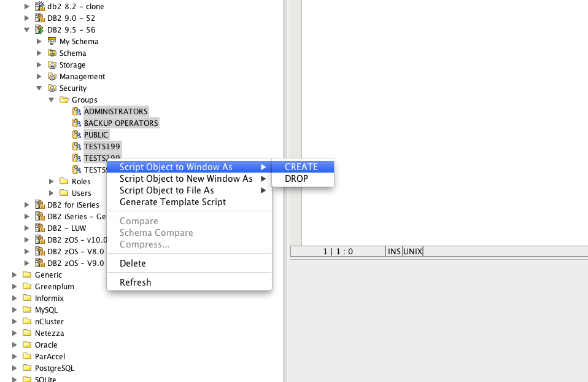
Task: Select the TESTS199 group row
Action: tap(102, 146)
